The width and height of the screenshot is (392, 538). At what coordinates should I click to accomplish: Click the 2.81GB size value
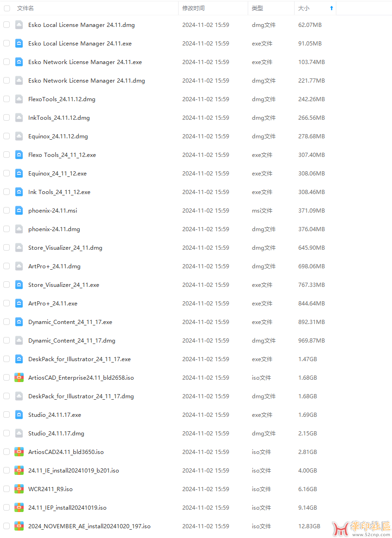pyautogui.click(x=307, y=452)
